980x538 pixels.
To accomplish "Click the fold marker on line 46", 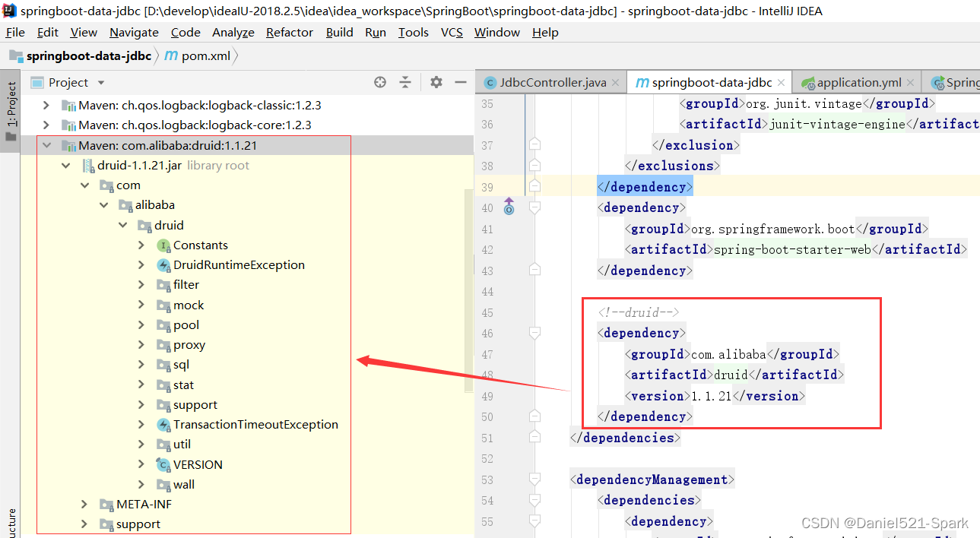I will point(535,333).
